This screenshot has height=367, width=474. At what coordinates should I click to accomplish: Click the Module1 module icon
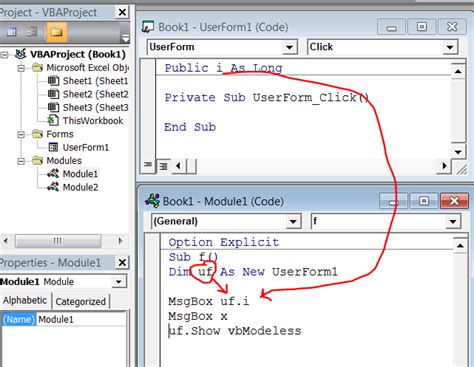tap(53, 174)
